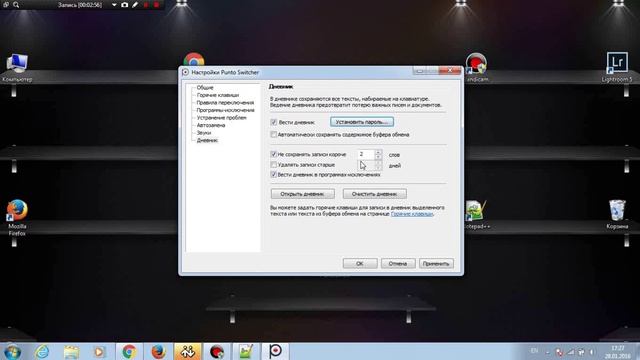The height and width of the screenshot is (360, 640).
Task: Click the highlighted orange taskbar app icon
Action: [188, 351]
